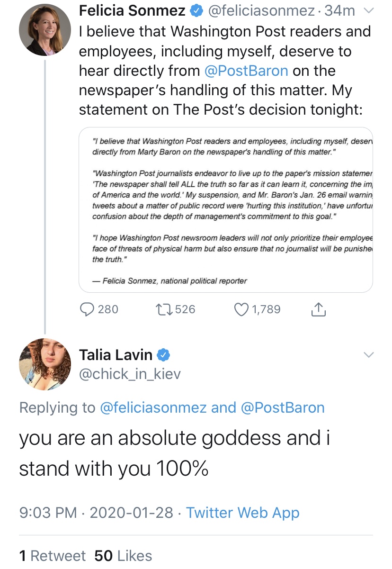Click Felicia Sonmez's verified badge
The height and width of the screenshot is (569, 392).
point(196,11)
